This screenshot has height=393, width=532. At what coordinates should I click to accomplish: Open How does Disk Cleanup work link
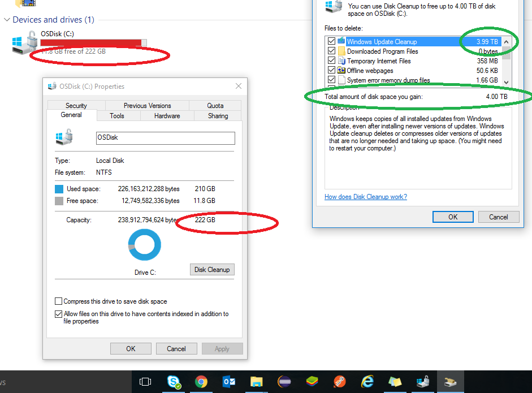tap(366, 197)
